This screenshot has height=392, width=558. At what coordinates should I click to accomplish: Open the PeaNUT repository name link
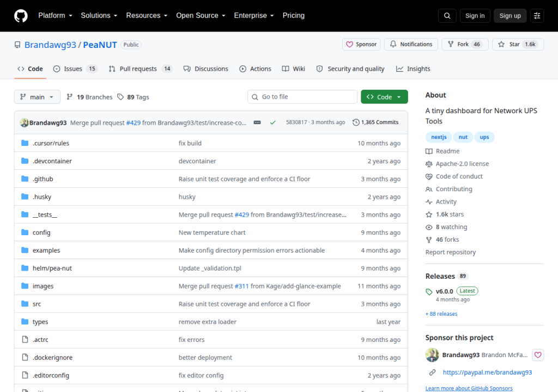click(100, 45)
